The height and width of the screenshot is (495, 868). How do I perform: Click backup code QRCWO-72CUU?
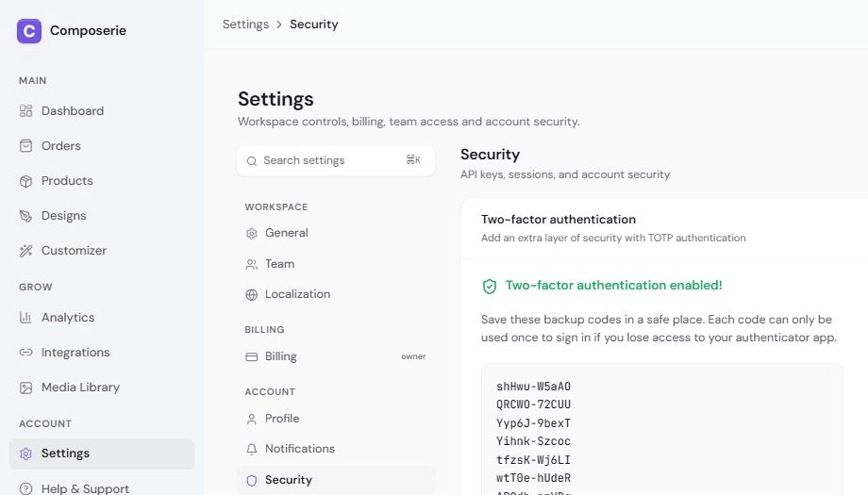(x=533, y=404)
